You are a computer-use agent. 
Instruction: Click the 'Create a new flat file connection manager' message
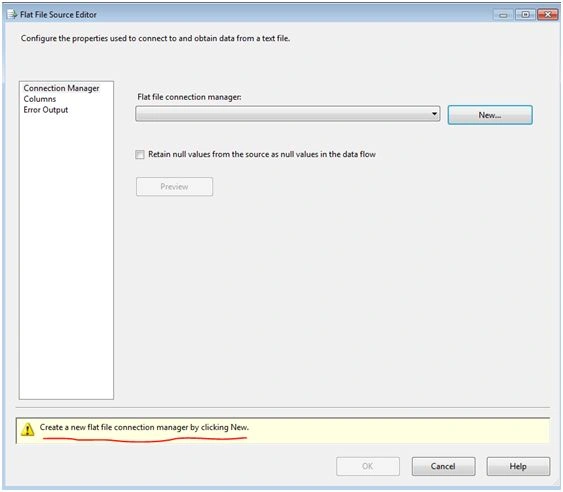[x=144, y=427]
